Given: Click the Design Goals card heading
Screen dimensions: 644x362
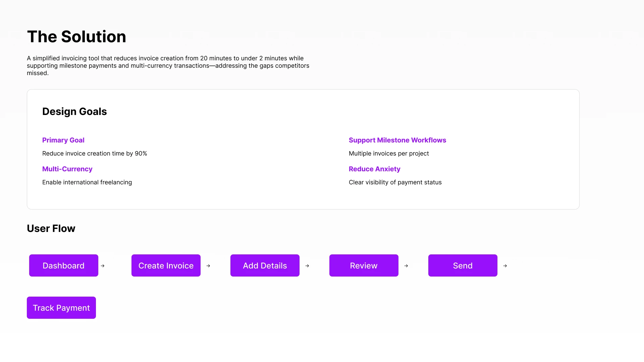Looking at the screenshot, I should 74,111.
